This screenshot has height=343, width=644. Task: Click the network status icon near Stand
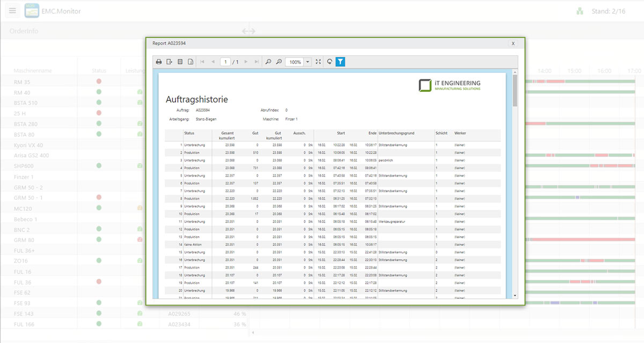coord(580,11)
